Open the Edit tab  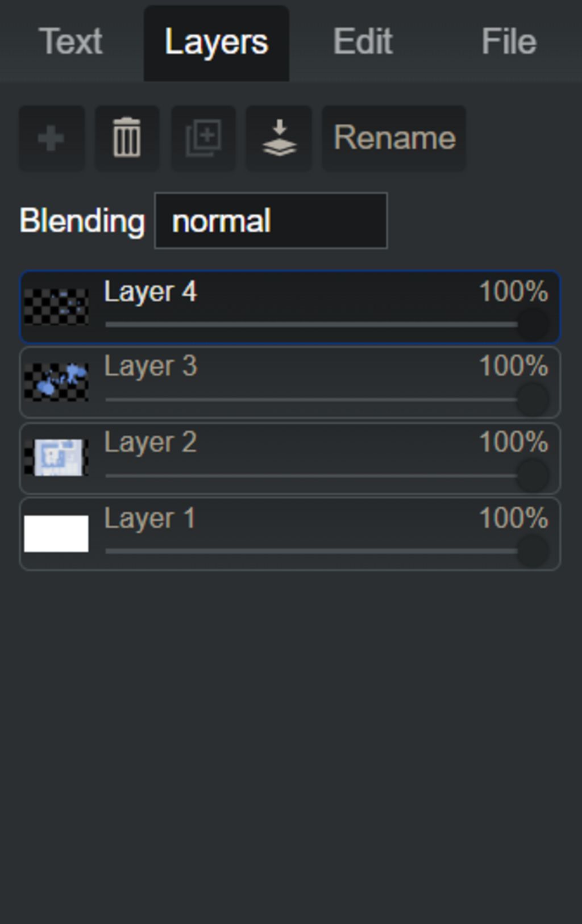363,41
